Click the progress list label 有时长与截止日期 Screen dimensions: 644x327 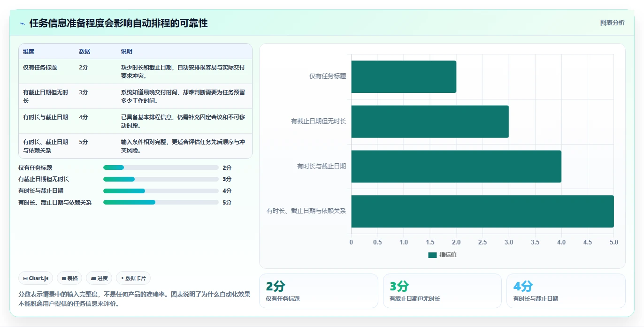click(x=41, y=191)
